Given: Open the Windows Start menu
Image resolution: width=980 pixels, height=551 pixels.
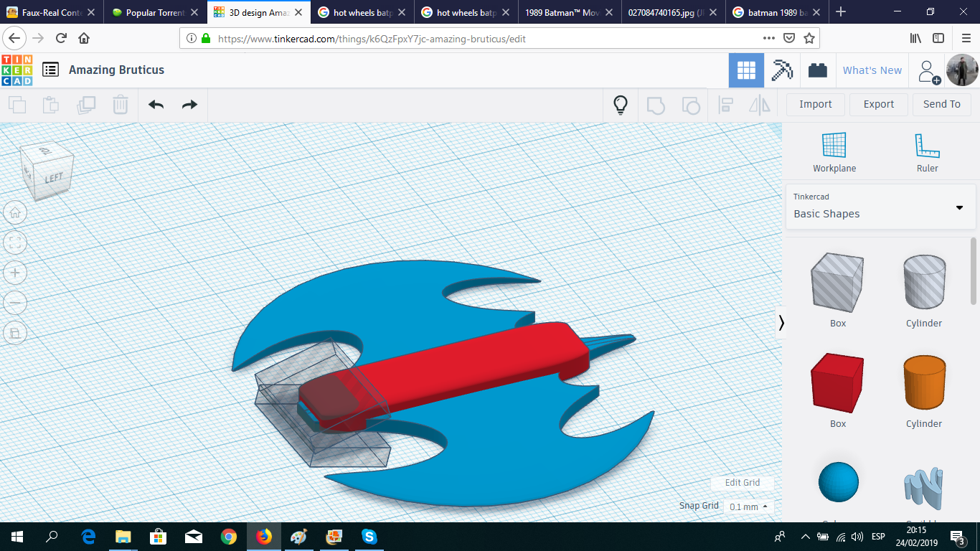Looking at the screenshot, I should pos(17,537).
